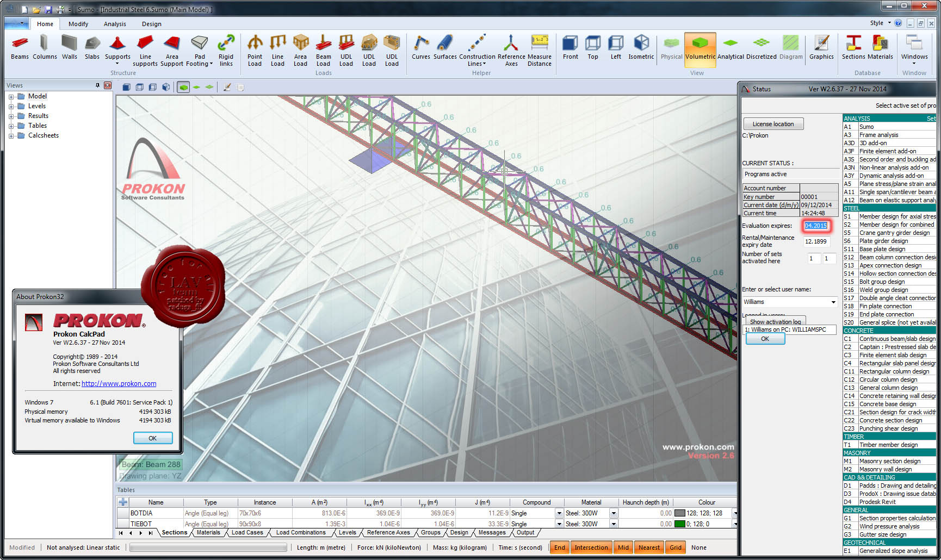Viewport: 941px width, 560px height.
Task: Open the Design ribbon tab
Action: 152,24
